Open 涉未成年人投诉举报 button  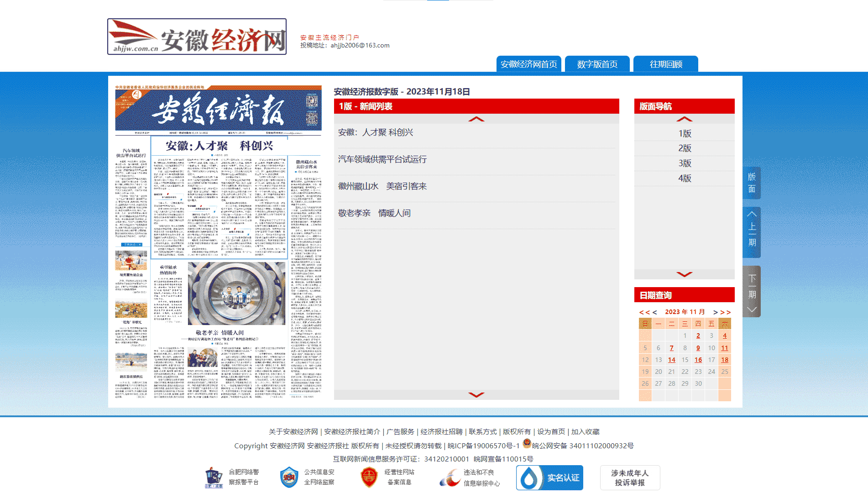630,477
